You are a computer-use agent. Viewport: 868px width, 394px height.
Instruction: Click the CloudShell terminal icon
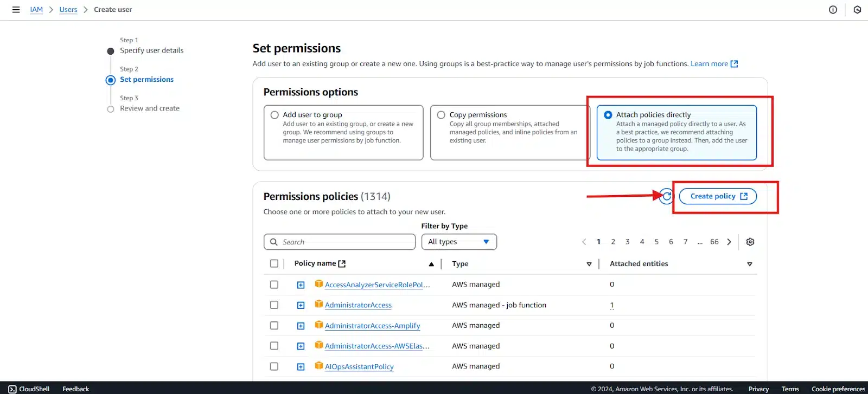coord(12,389)
